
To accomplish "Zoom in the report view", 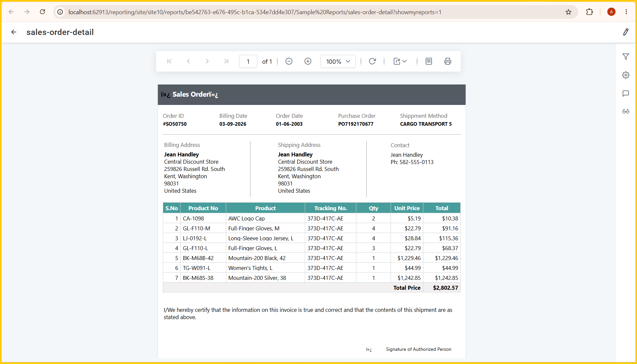I will (x=308, y=61).
